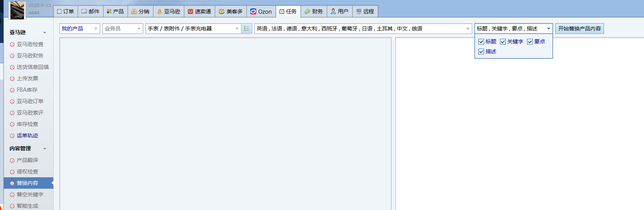The image size is (644, 210).
Task: Click the 开始替换产品内容 button
Action: tap(579, 29)
